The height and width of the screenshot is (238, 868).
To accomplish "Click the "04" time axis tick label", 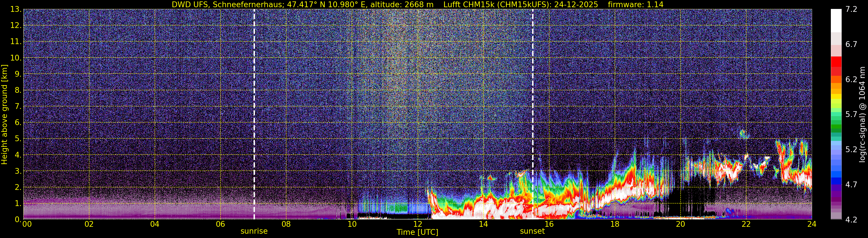I will pyautogui.click(x=155, y=224).
